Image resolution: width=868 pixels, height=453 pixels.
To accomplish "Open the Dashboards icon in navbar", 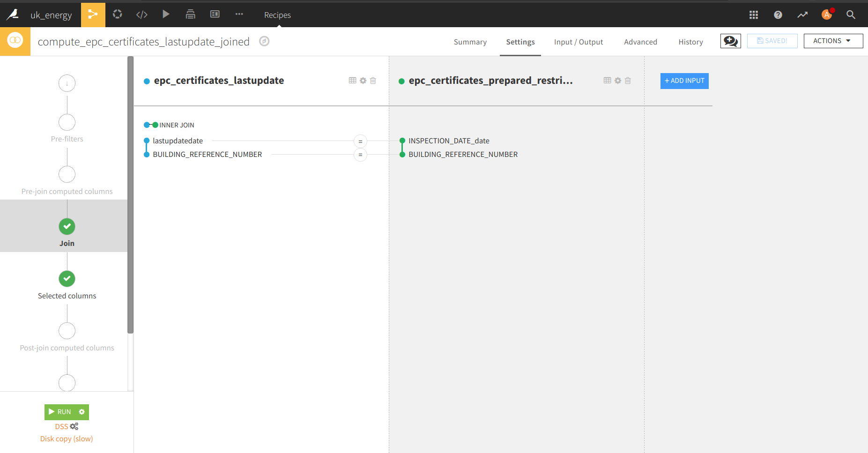I will [x=215, y=15].
